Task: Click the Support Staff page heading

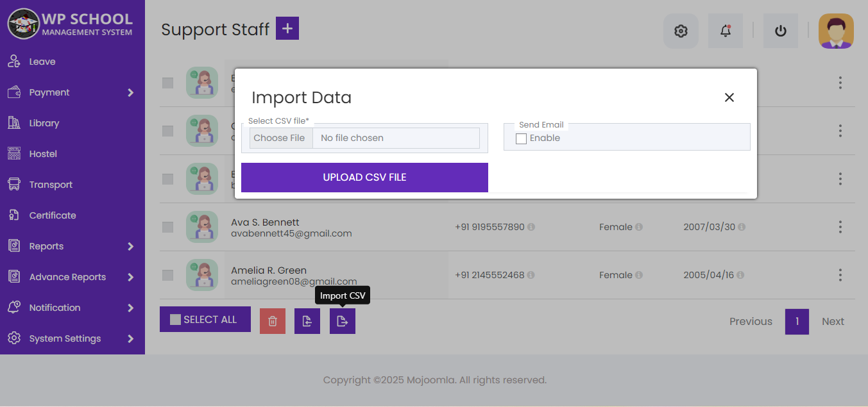Action: [215, 29]
